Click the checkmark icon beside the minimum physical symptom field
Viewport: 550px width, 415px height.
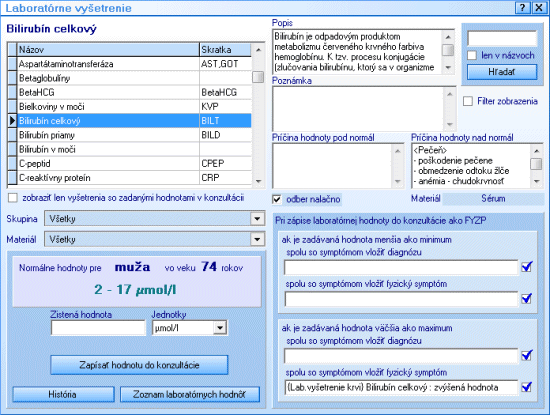[527, 299]
